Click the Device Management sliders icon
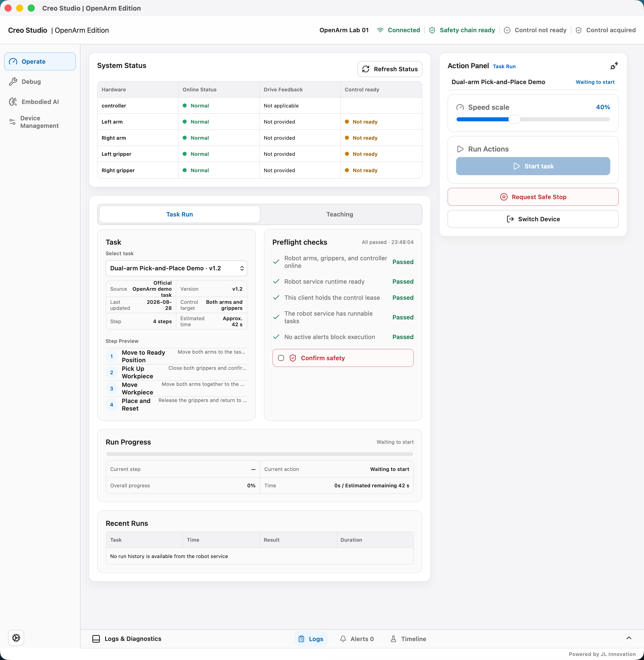 [x=12, y=122]
